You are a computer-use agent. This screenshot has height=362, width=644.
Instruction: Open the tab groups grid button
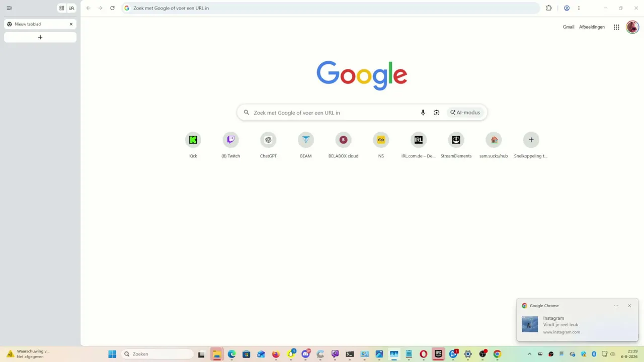coord(62,8)
